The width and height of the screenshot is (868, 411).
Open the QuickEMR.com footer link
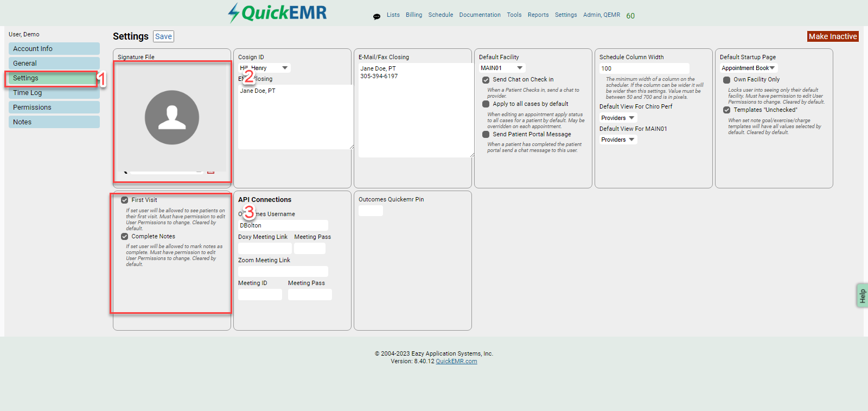(456, 361)
